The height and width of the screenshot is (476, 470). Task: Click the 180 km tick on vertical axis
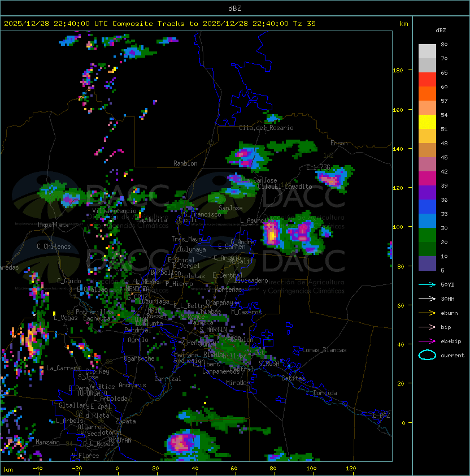pos(398,71)
